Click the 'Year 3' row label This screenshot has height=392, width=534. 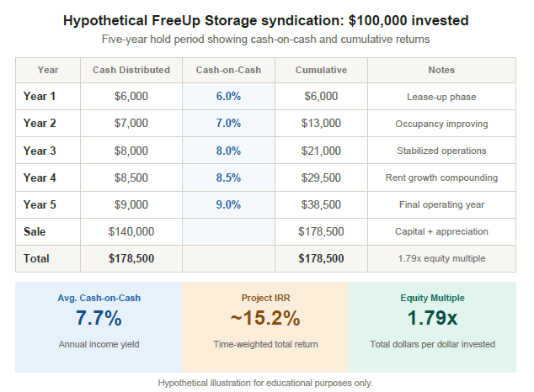pyautogui.click(x=40, y=151)
